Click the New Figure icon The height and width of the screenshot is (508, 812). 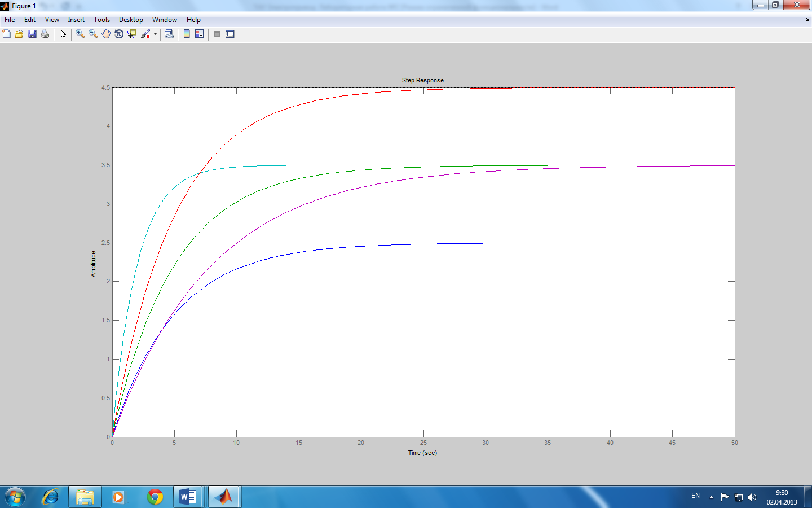coord(6,34)
